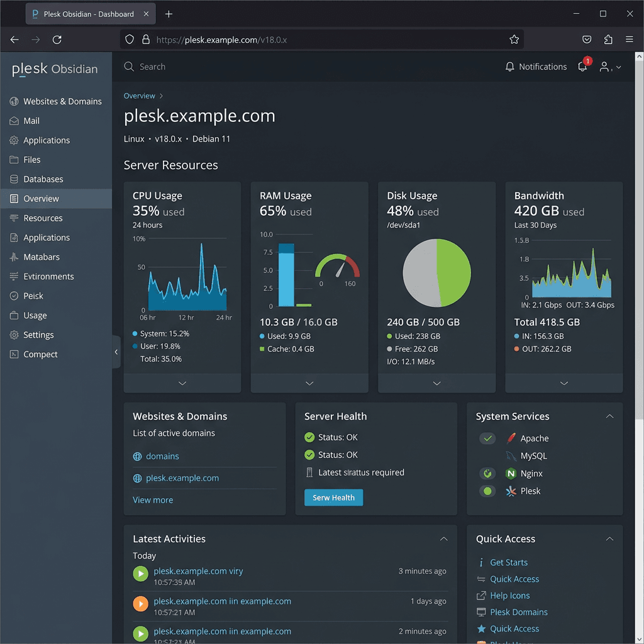Click the Overview breadcrumb link

[x=139, y=96]
